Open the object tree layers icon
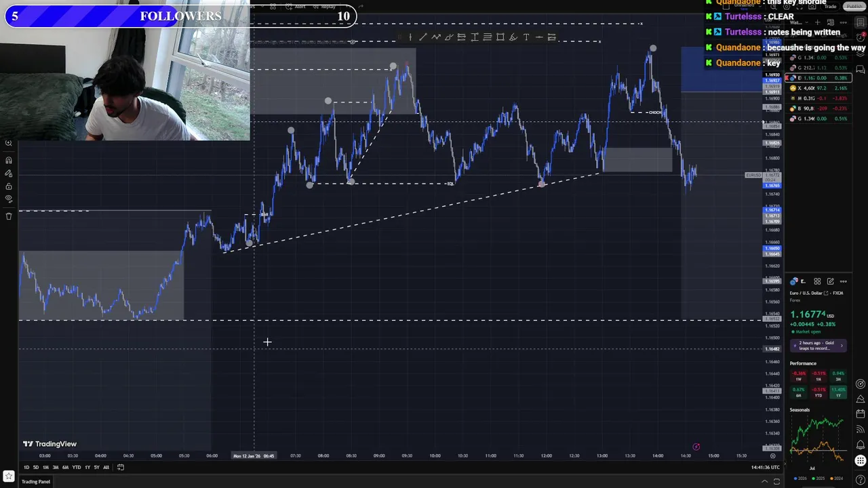The height and width of the screenshot is (488, 868). pos(861,54)
